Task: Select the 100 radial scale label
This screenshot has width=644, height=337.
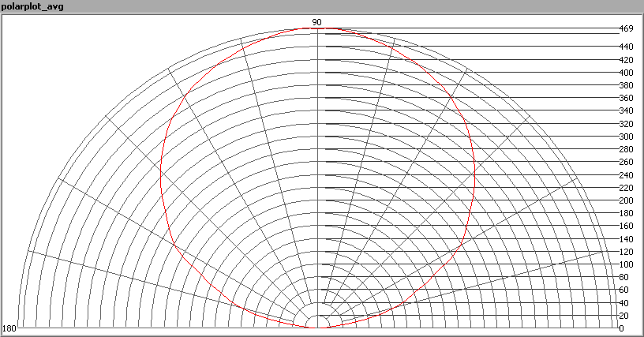Action: pyautogui.click(x=626, y=264)
